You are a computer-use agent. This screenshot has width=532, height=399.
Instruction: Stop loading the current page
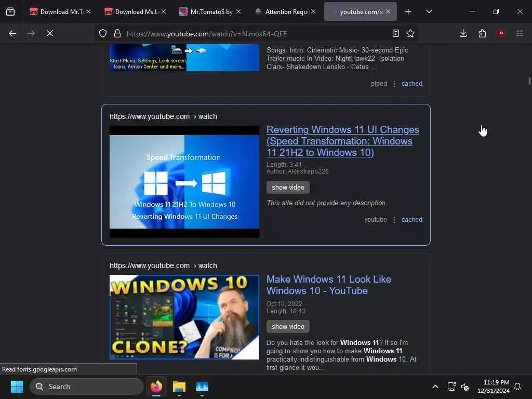tap(50, 33)
